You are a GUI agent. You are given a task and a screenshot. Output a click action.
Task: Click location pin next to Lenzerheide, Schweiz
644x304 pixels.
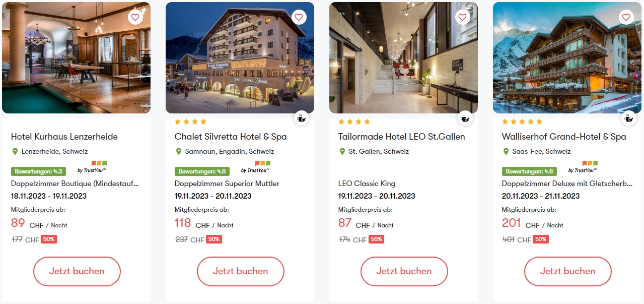pos(15,151)
